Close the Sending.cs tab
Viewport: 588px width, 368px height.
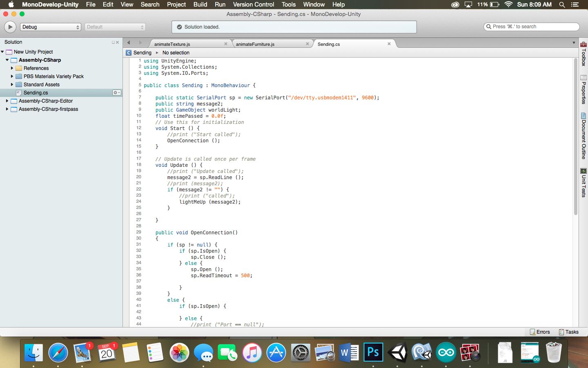coord(389,44)
